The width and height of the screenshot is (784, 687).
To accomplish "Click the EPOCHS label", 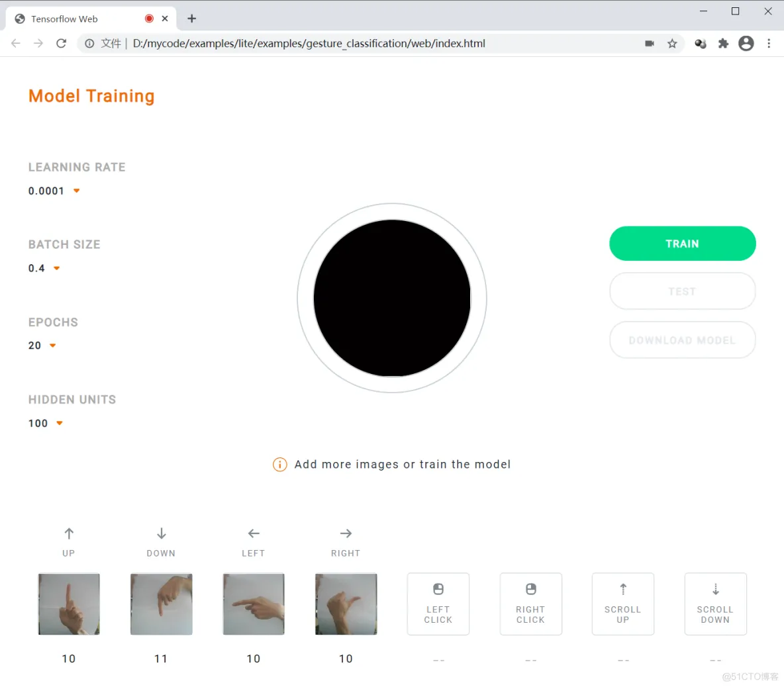I will 53,322.
